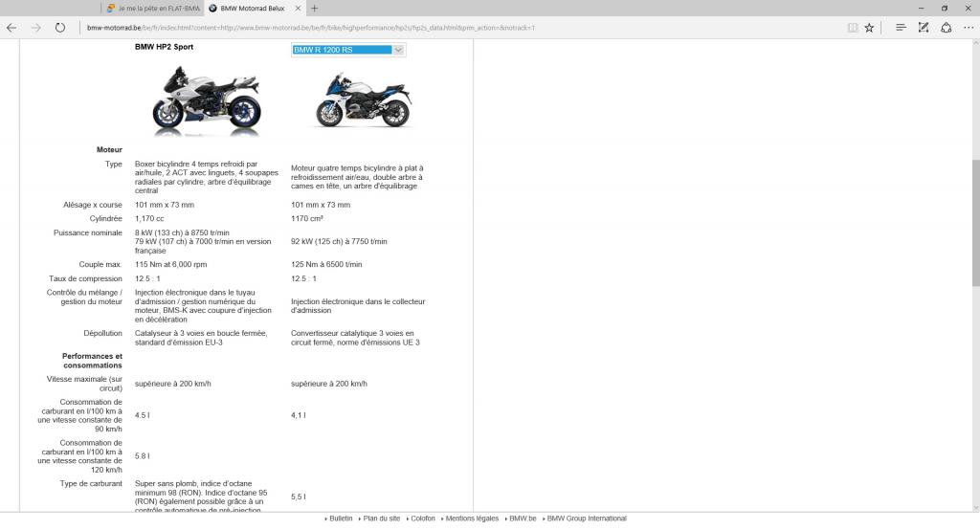Image resolution: width=980 pixels, height=530 pixels.
Task: Click the BMW R 1200 RS motorcycle image
Action: [363, 100]
